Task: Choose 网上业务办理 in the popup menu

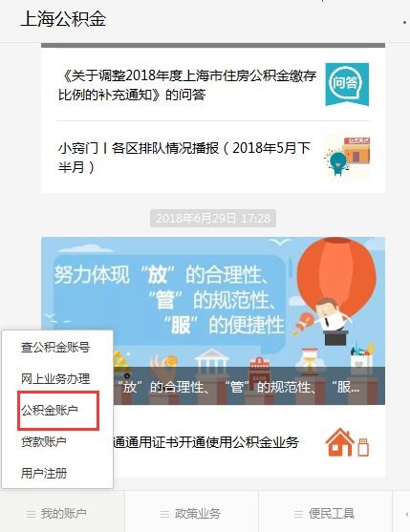Action: coord(55,378)
